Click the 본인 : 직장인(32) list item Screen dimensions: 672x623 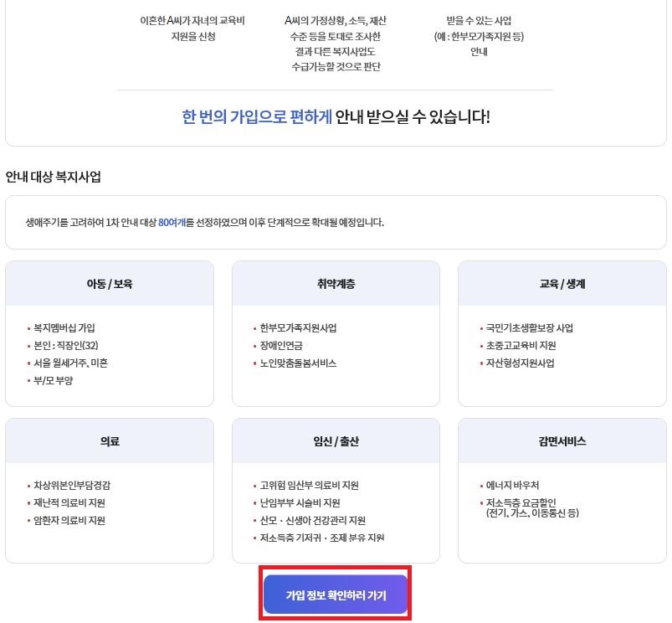66,346
